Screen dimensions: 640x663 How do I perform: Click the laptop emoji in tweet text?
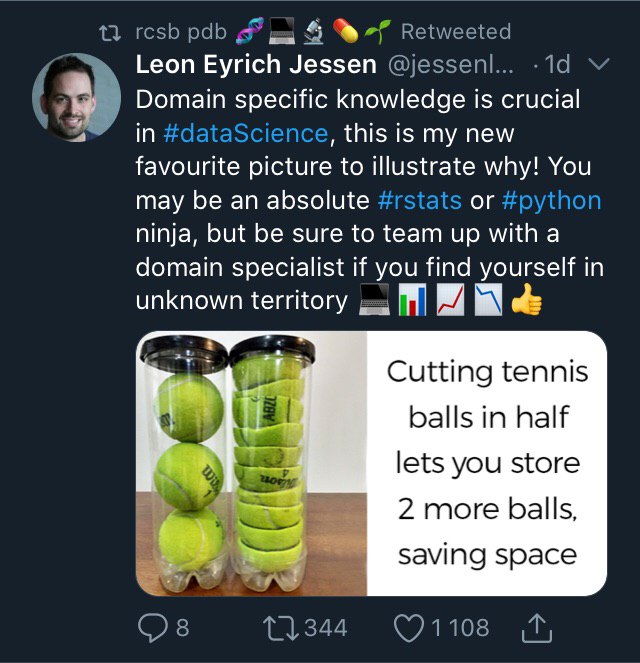(373, 300)
